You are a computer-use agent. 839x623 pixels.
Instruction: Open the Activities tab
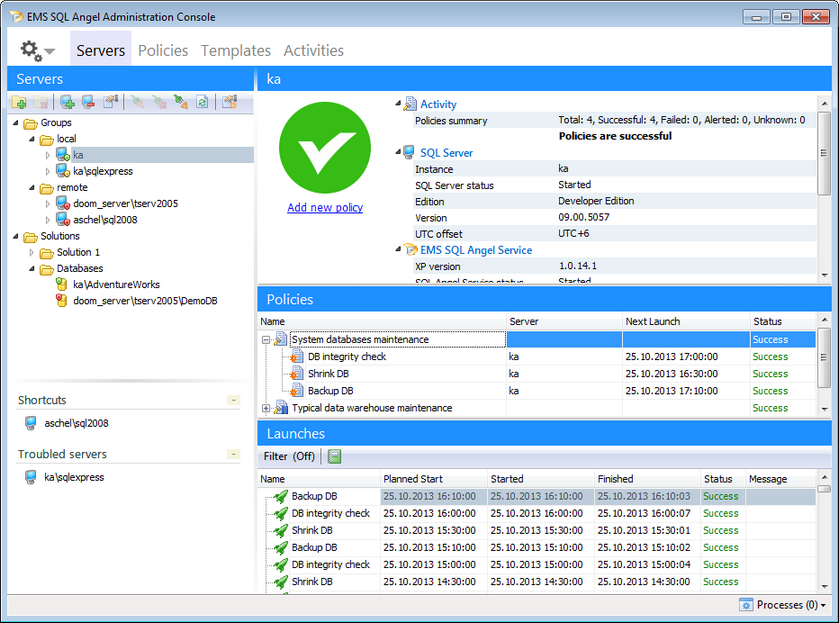click(x=314, y=50)
